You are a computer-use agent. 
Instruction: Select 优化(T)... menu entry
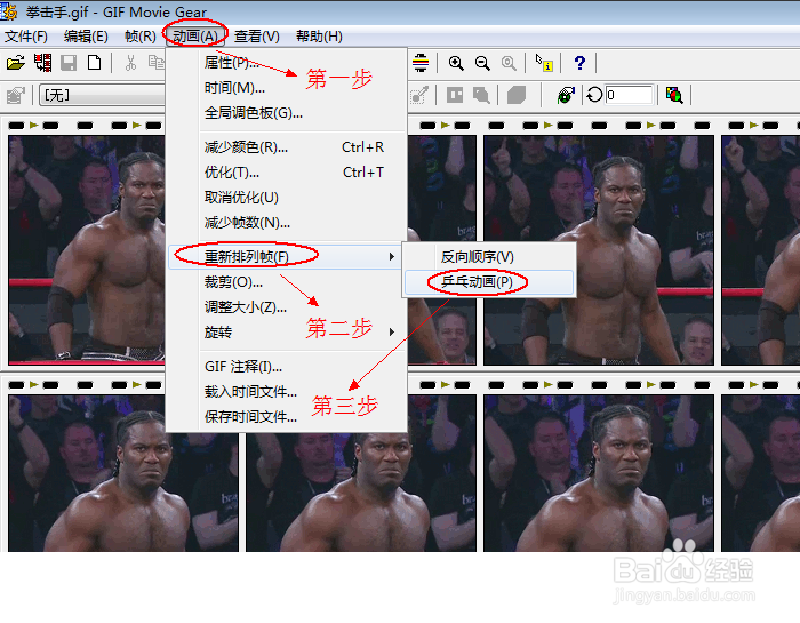[287, 172]
